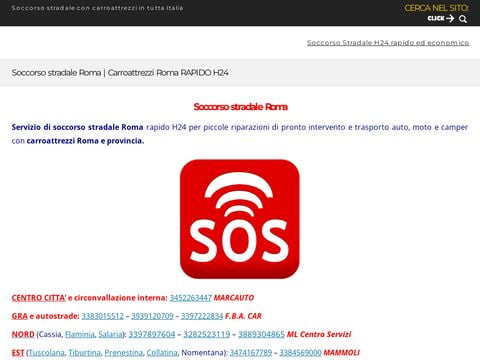This screenshot has height=360, width=480.
Task: Open the Flaminia link
Action: (80, 334)
